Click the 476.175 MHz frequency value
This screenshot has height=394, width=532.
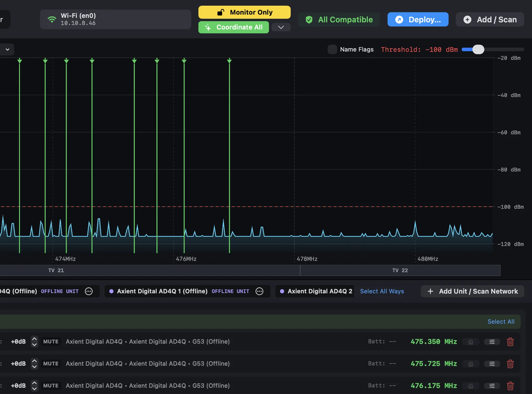pos(434,385)
